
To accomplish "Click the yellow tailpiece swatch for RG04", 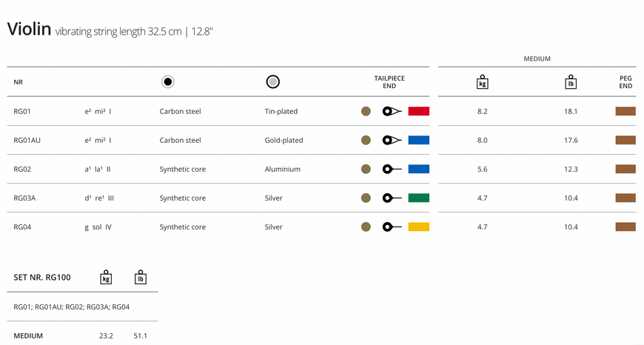I will (418, 227).
